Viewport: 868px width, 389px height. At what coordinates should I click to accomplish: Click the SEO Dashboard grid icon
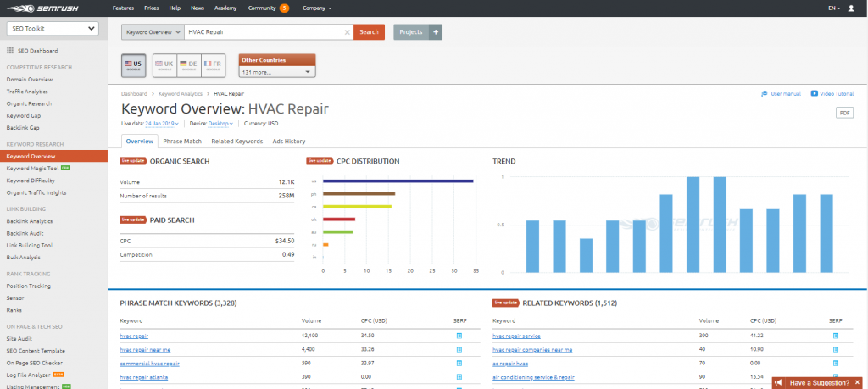(10, 50)
